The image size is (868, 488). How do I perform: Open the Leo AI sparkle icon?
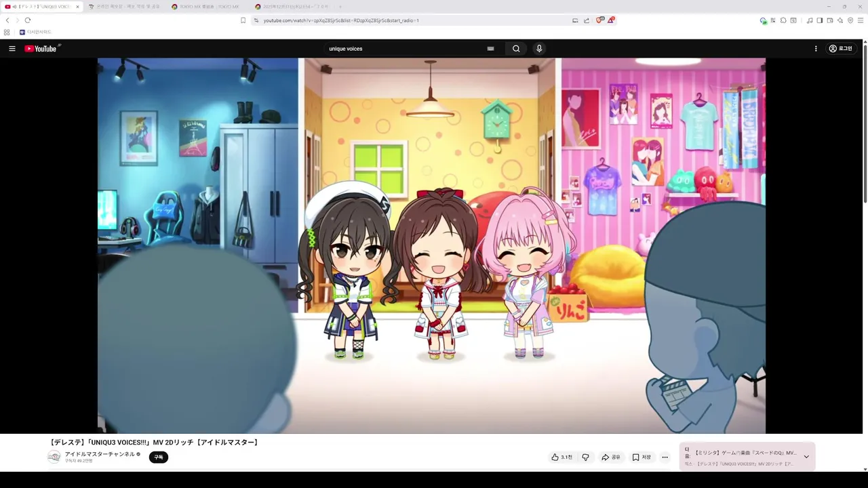pos(840,20)
